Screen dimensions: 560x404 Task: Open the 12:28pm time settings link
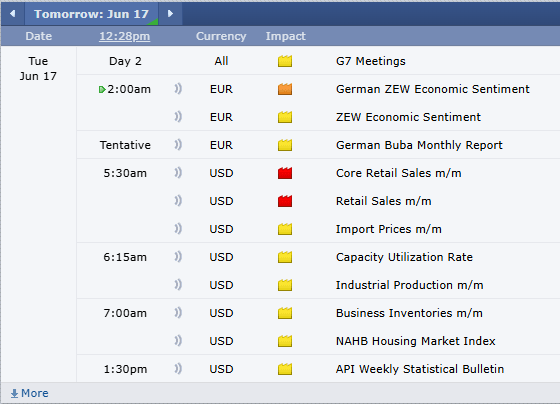point(125,36)
